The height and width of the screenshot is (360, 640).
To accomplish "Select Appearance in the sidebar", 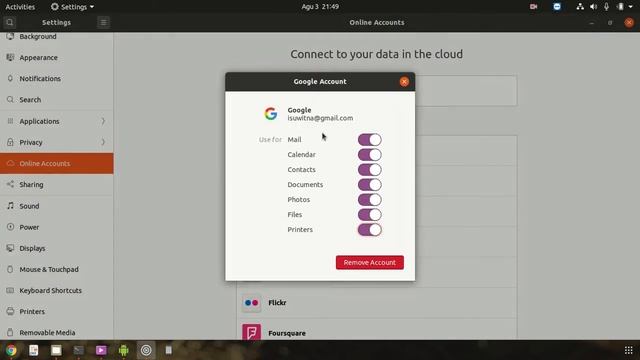I will (x=57, y=58).
